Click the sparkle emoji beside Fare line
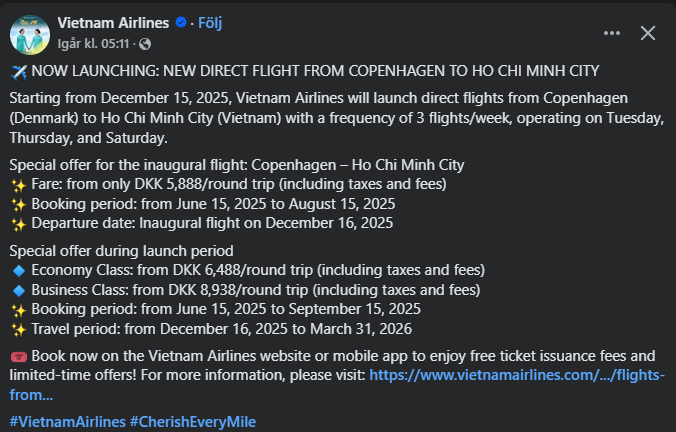Image resolution: width=676 pixels, height=432 pixels. point(18,184)
